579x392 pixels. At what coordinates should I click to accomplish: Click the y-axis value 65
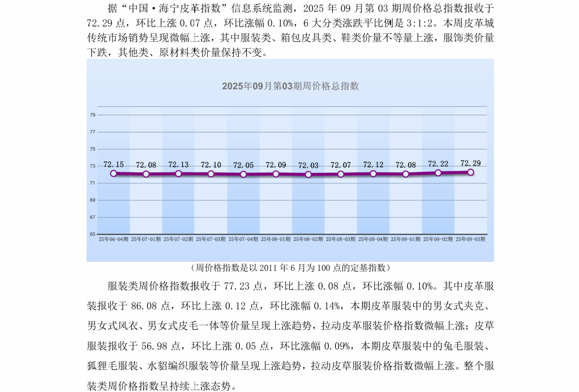coord(92,234)
